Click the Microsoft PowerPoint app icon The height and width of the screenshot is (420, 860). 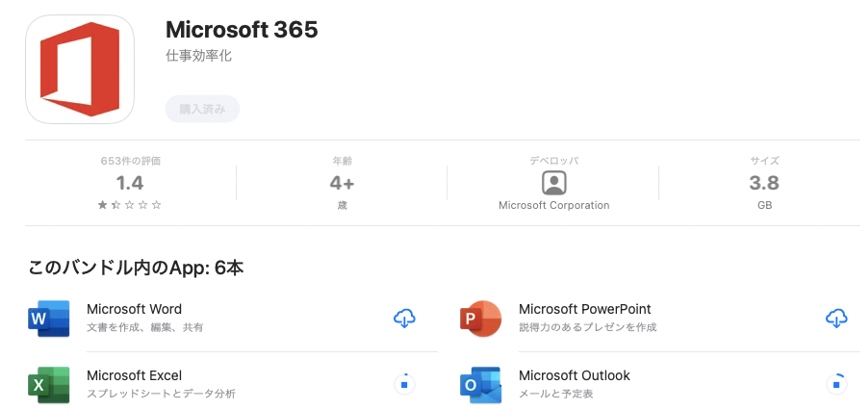point(480,319)
